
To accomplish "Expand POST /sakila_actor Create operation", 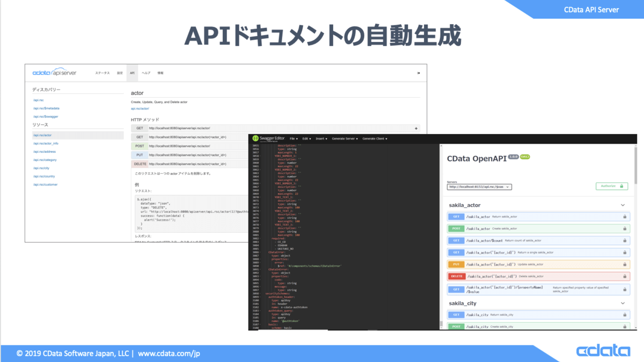I will coord(538,228).
